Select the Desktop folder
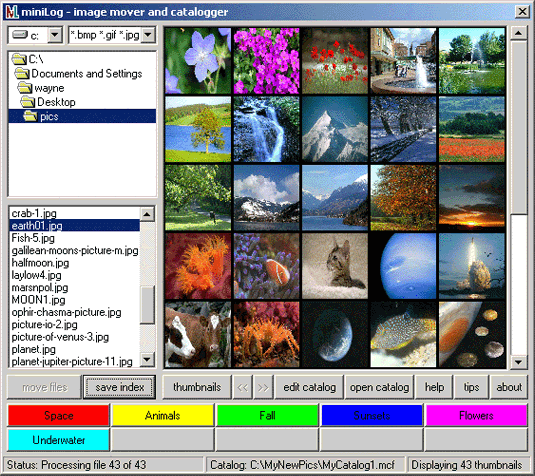Screen dimensions: 535x476 click(x=48, y=102)
